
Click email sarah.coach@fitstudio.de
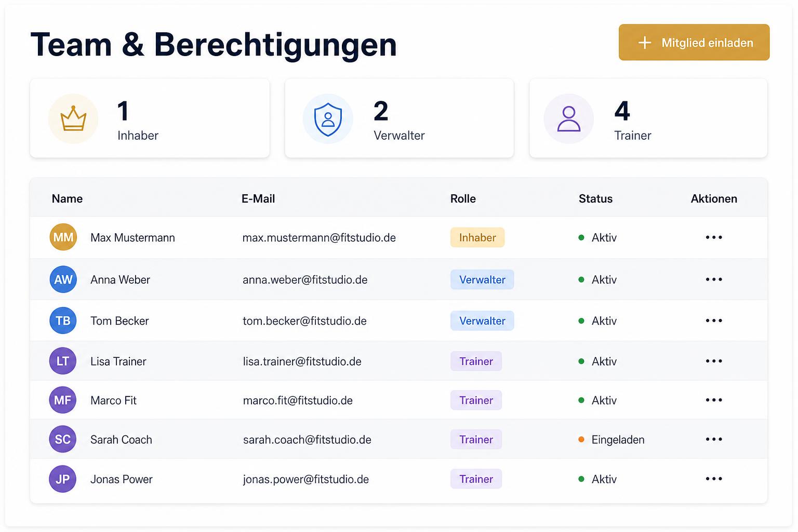(307, 440)
